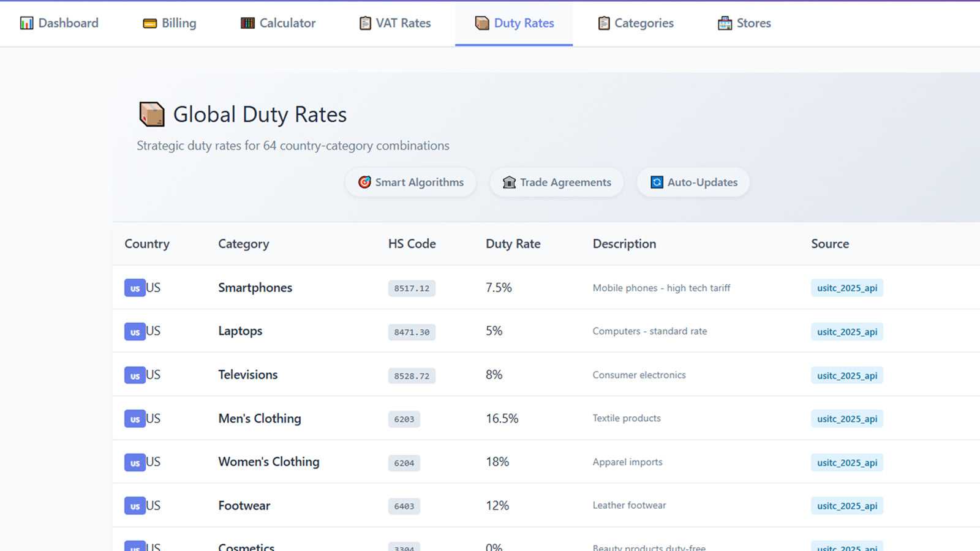The image size is (980, 551).
Task: Click the package icon beside Global Duty Rates
Action: 151,114
